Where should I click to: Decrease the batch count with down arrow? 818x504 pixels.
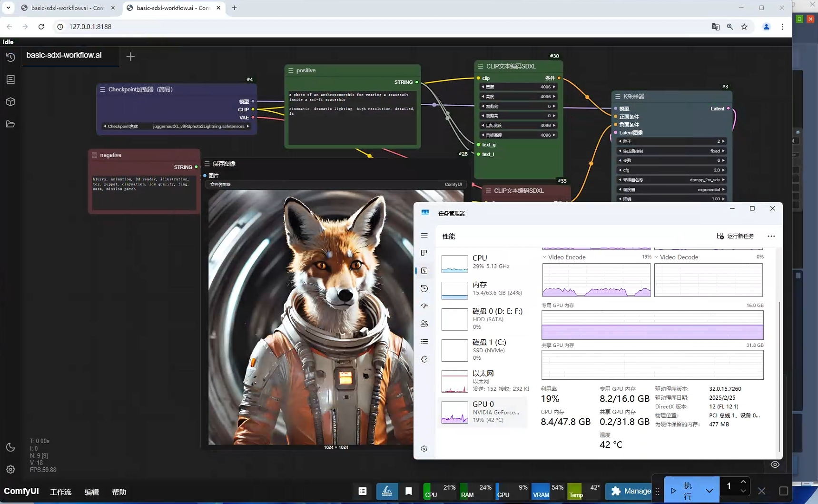pyautogui.click(x=743, y=492)
